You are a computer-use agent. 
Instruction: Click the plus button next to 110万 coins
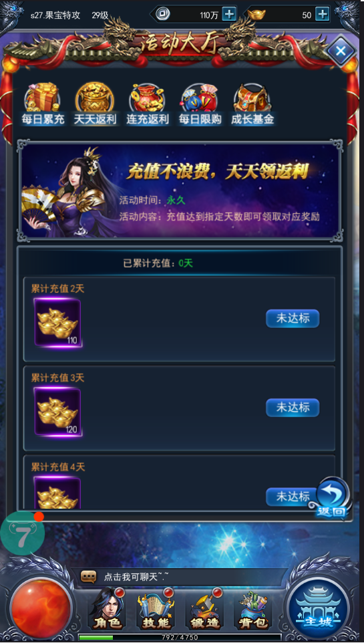[x=228, y=14]
